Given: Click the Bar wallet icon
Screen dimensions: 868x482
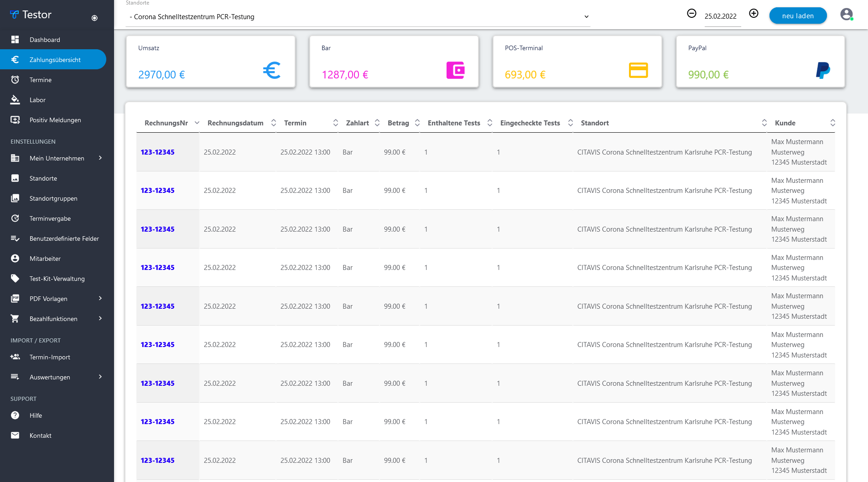Looking at the screenshot, I should click(x=455, y=70).
